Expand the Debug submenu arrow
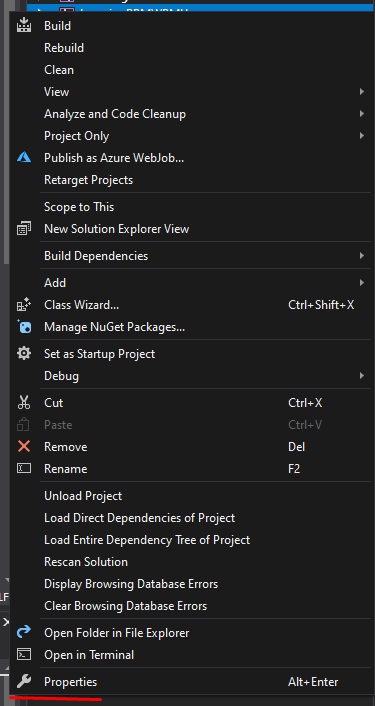Screen dimensions: 375x706 coord(361,376)
